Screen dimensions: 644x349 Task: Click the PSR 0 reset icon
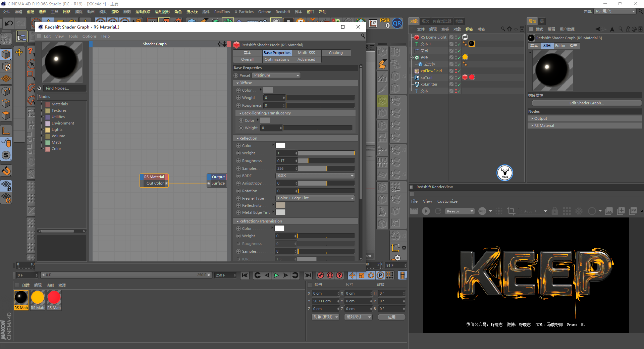tap(385, 23)
